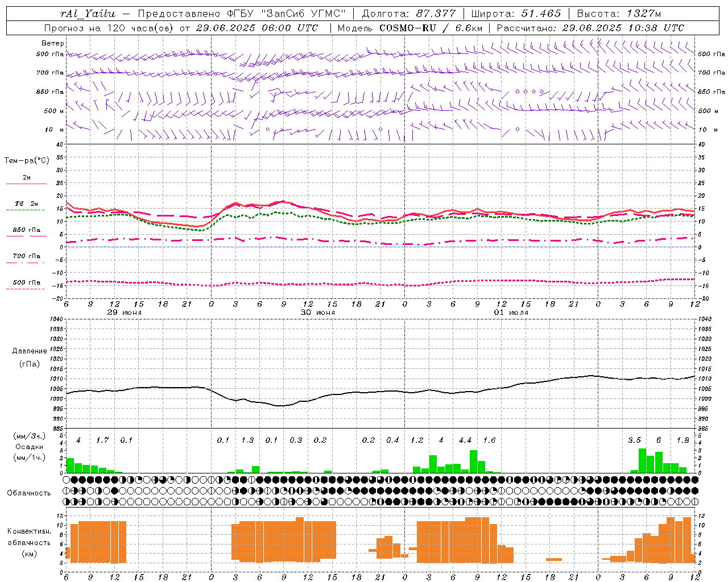Click the date label 29 июня
The height and width of the screenshot is (582, 728).
coord(125,313)
